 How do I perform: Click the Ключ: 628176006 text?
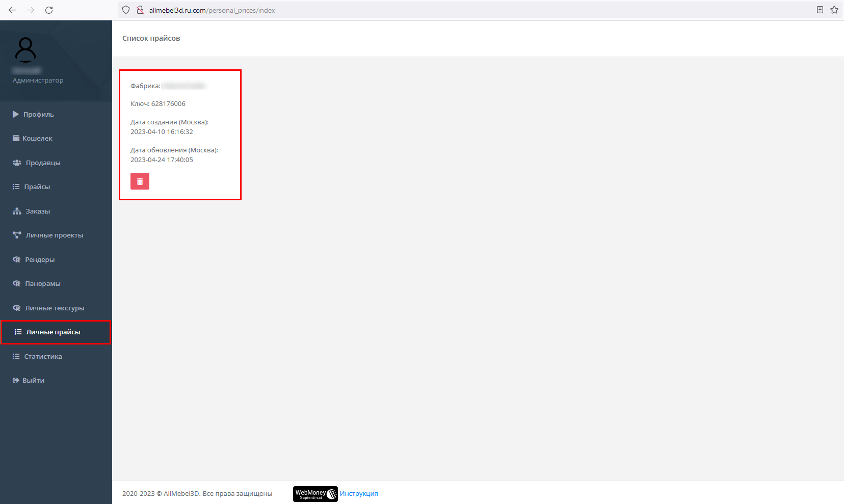(x=158, y=103)
